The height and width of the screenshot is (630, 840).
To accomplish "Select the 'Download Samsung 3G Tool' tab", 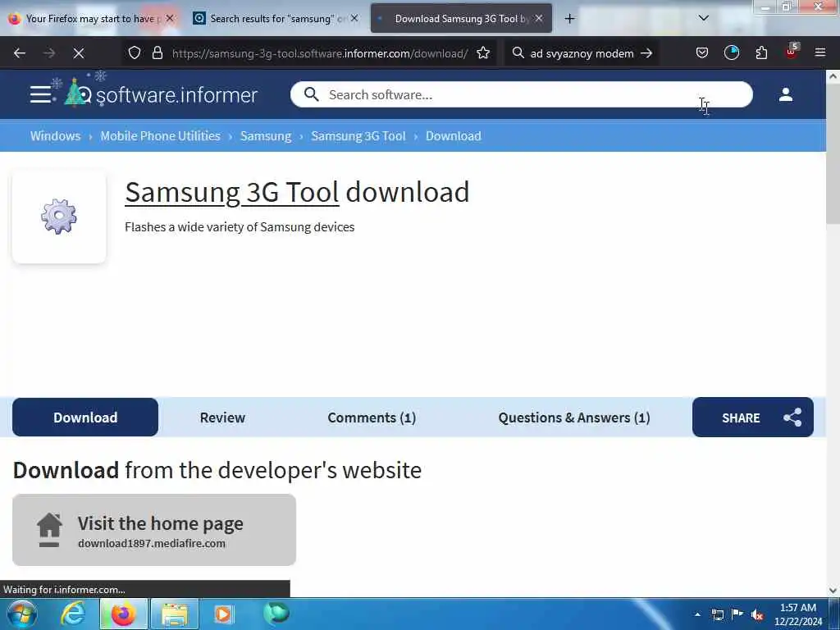I will point(461,19).
